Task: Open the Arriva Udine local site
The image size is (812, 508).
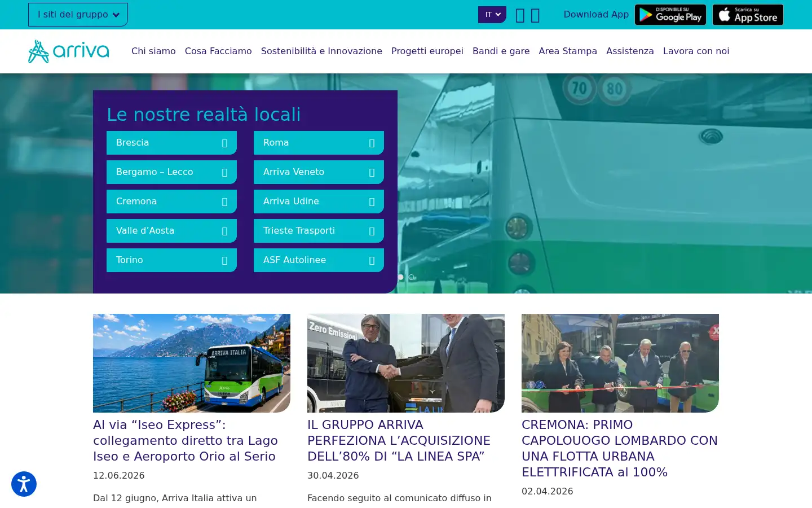Action: pos(319,202)
